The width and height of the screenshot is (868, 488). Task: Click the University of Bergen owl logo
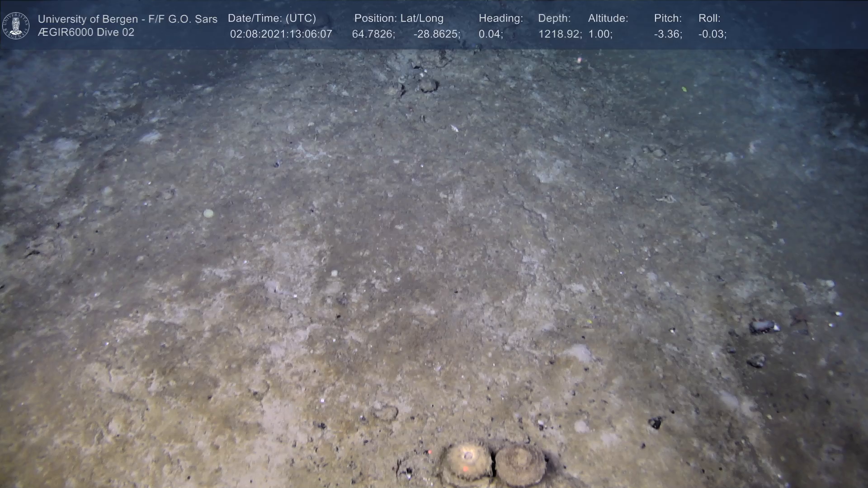[16, 25]
